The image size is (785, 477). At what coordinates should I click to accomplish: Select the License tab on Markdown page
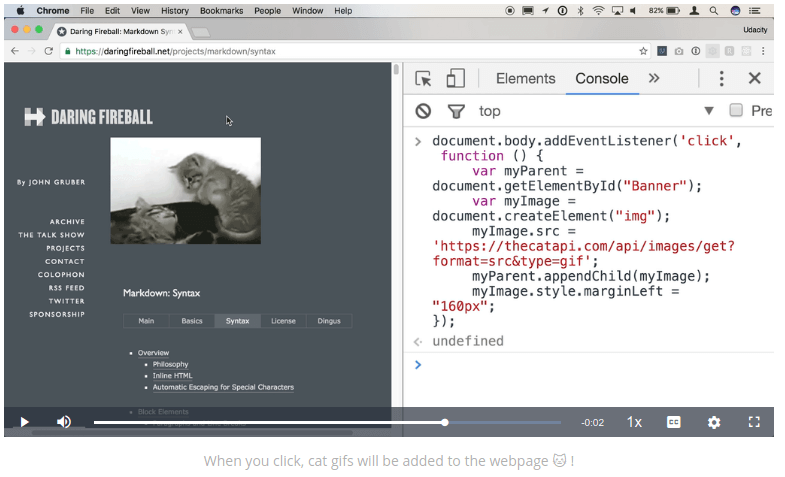click(x=283, y=321)
